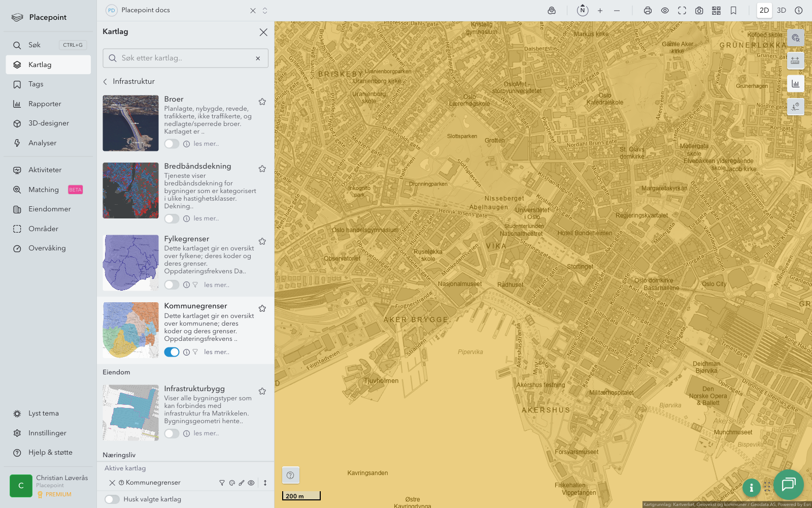
Task: Go back from Infrastruktur category
Action: click(106, 82)
